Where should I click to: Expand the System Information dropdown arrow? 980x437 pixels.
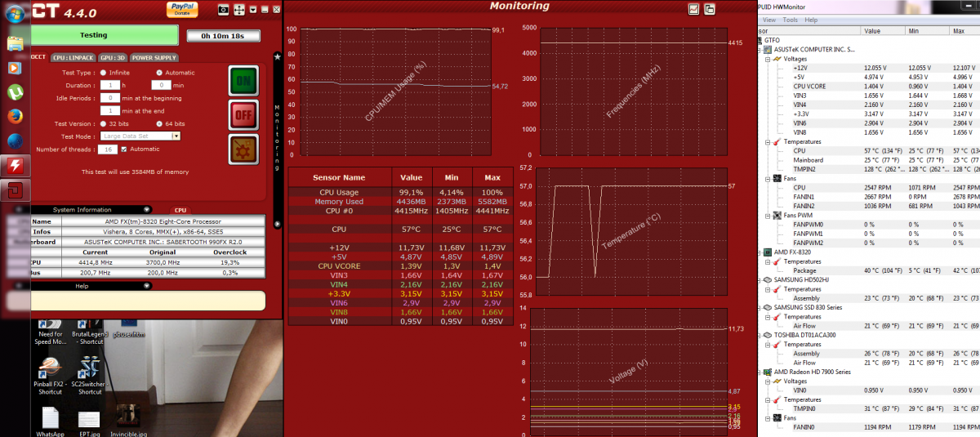[147, 210]
